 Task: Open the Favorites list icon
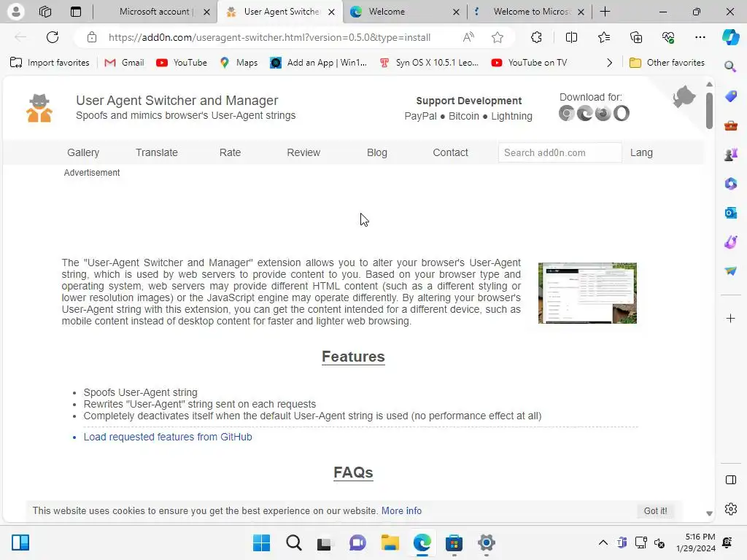pos(603,37)
